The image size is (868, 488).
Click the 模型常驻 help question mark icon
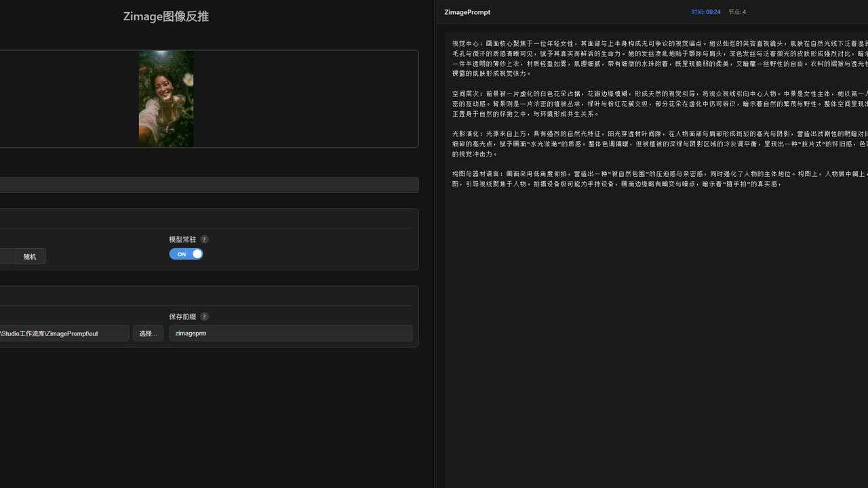204,239
